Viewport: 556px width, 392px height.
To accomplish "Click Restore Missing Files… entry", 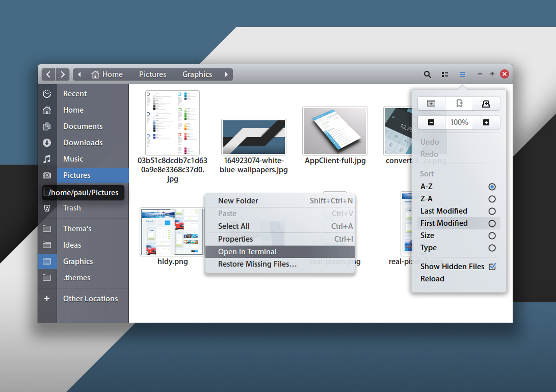I will click(x=280, y=264).
